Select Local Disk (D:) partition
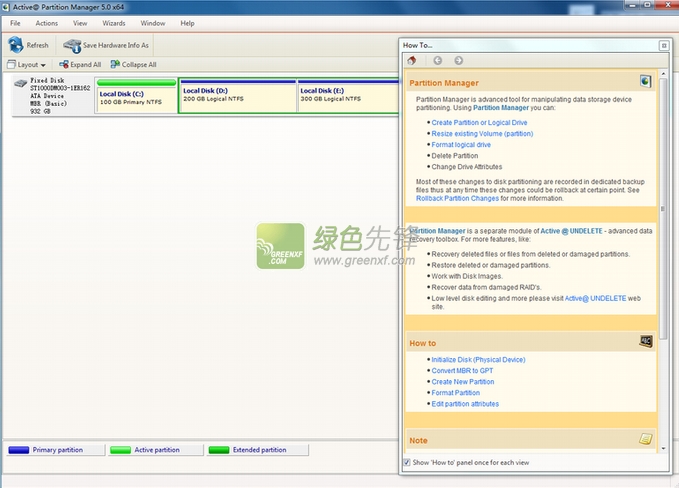Viewport: 679px width, 488px height. click(238, 96)
